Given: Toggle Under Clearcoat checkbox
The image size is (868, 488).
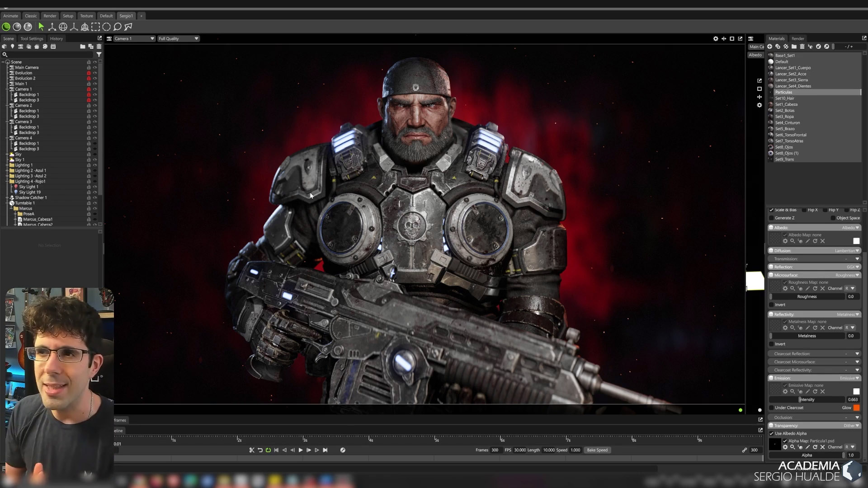Looking at the screenshot, I should click(771, 408).
